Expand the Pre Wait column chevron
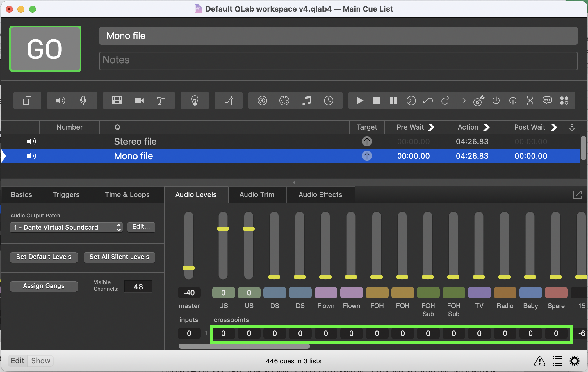The image size is (588, 372). coord(431,127)
